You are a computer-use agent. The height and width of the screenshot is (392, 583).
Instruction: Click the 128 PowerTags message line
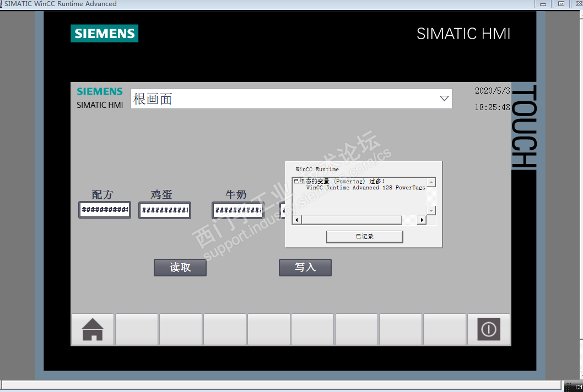tap(365, 188)
